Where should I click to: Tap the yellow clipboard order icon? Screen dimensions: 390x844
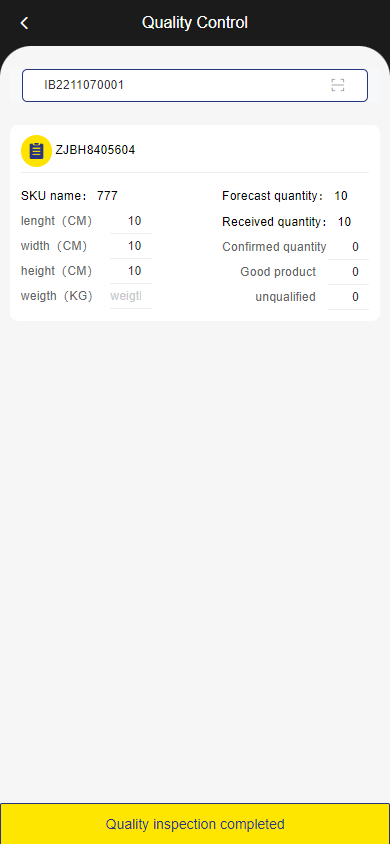(36, 151)
